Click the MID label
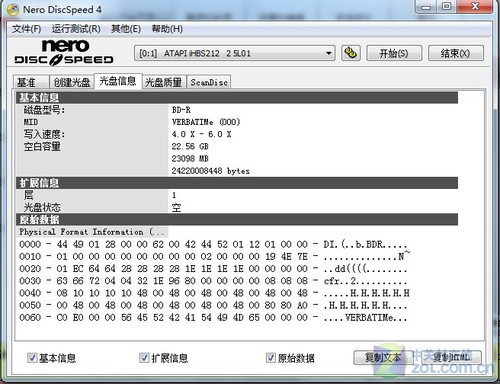This screenshot has width=500, height=384. click(x=31, y=122)
